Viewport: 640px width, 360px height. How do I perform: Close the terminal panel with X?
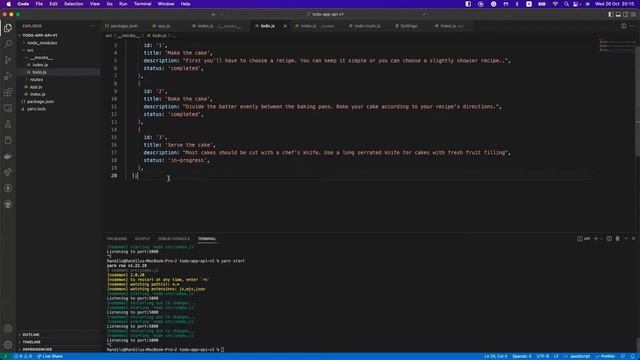633,238
